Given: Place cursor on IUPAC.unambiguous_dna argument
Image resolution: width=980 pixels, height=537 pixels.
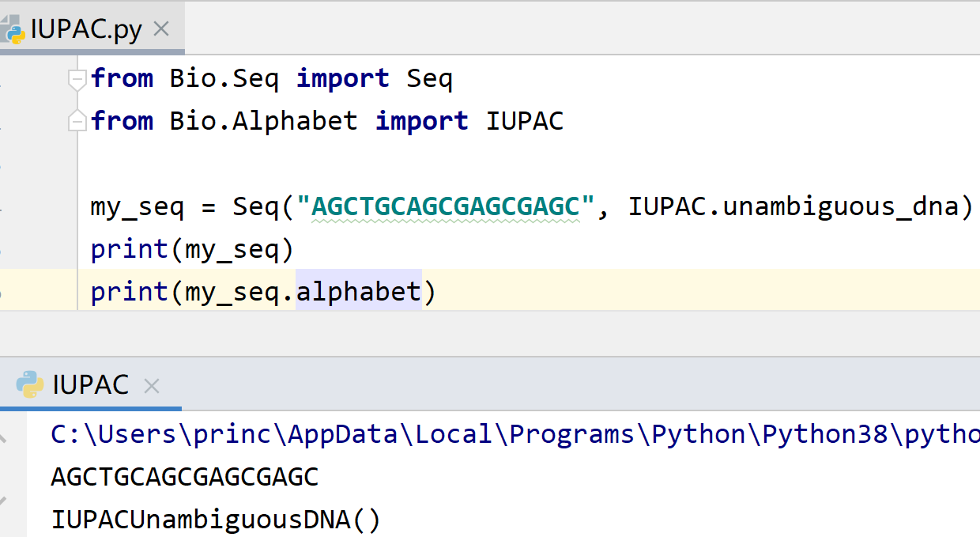Looking at the screenshot, I should [x=799, y=206].
